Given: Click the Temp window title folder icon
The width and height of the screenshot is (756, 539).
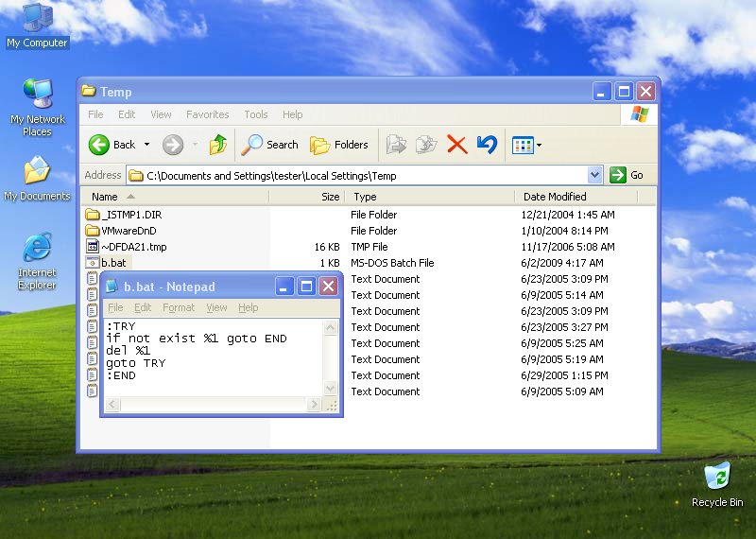Looking at the screenshot, I should tap(88, 91).
